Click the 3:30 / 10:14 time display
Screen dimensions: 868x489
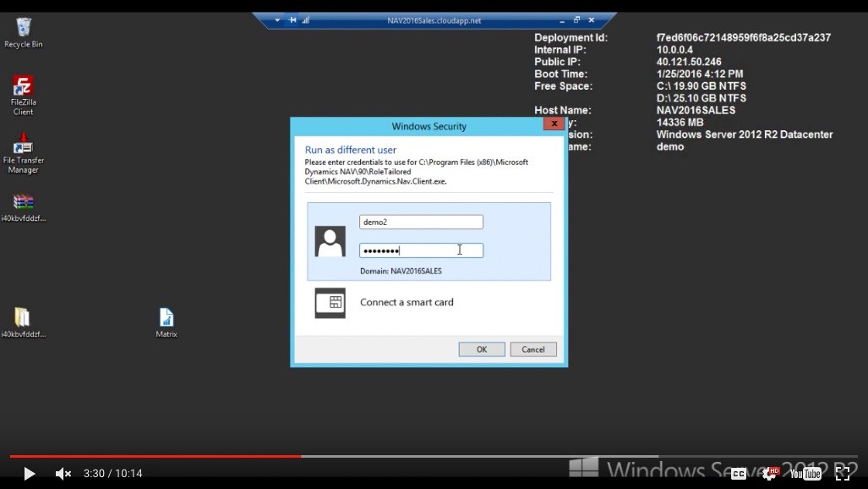coord(113,474)
